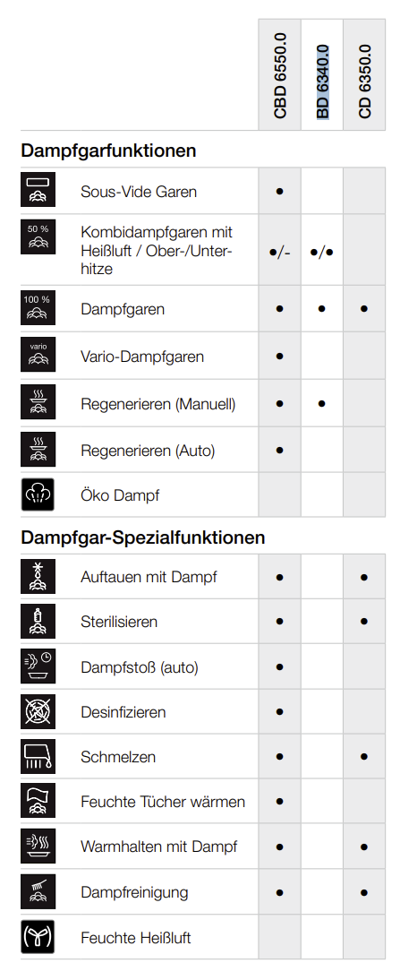Click the highlighted BD 6340.0 column header
The height and width of the screenshot is (980, 400).
(x=322, y=82)
